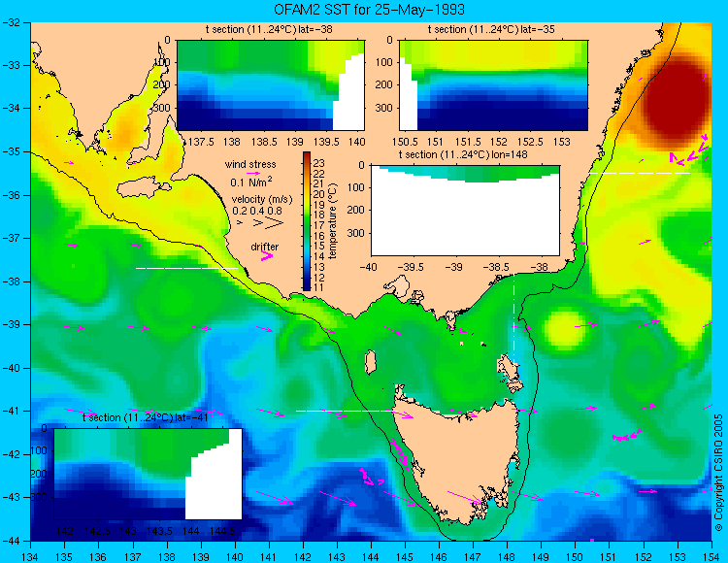Click drifter arrows cluster near 153.5E, 35S

tap(689, 150)
